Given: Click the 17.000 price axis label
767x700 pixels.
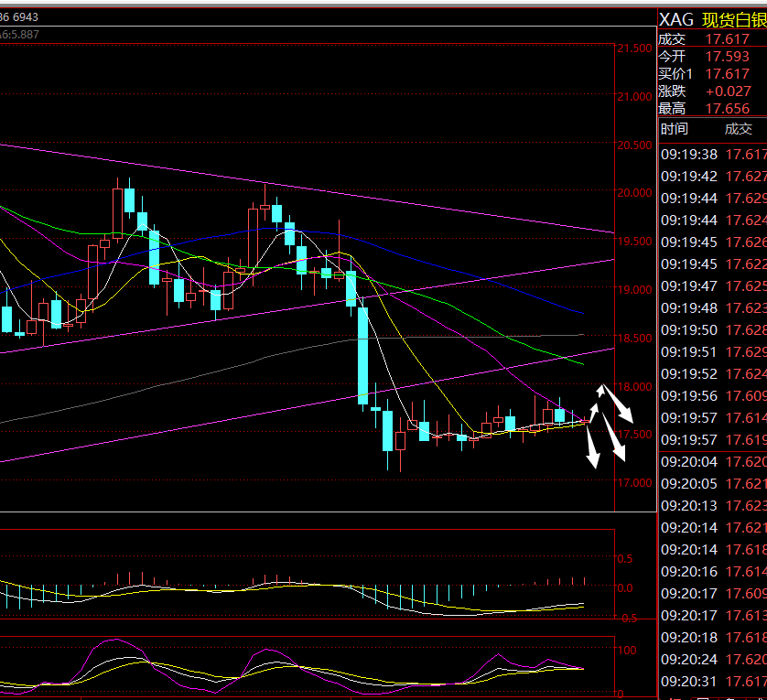Looking at the screenshot, I should [633, 483].
